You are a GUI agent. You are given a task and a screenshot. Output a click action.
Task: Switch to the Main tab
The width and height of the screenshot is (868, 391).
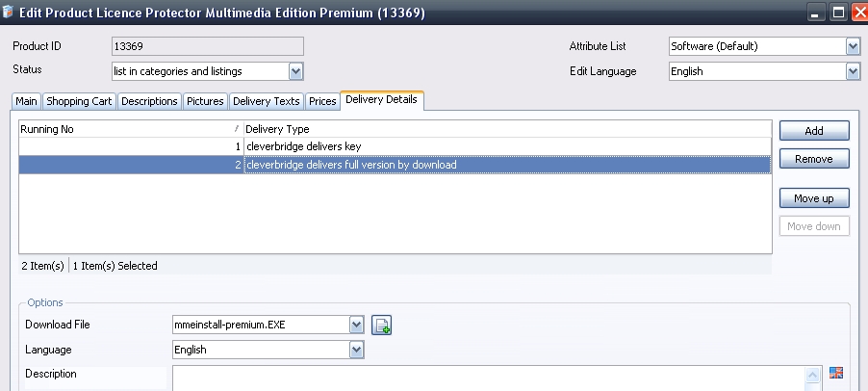click(27, 101)
